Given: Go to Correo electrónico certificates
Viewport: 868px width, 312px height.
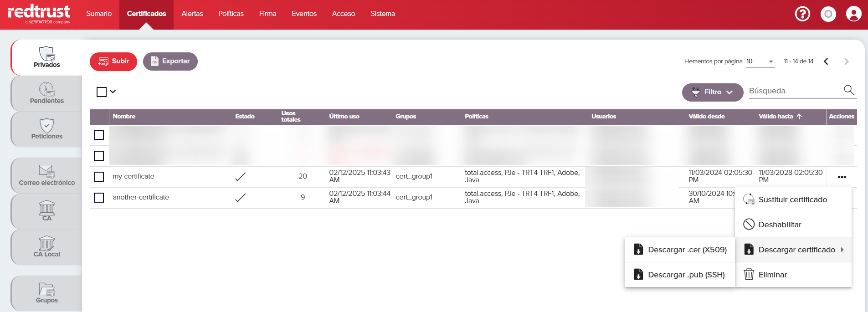Looking at the screenshot, I should coord(46,175).
